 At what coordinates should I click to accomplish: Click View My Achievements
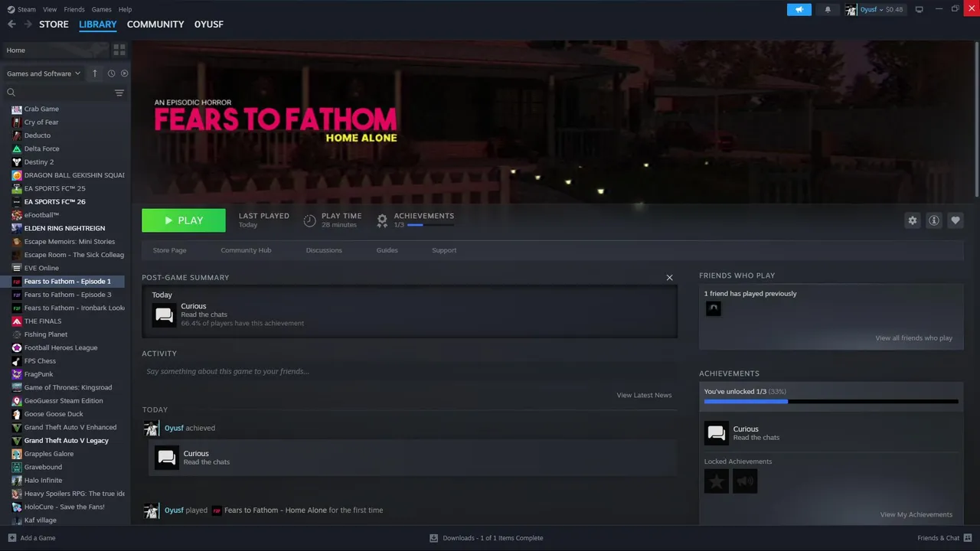(916, 514)
